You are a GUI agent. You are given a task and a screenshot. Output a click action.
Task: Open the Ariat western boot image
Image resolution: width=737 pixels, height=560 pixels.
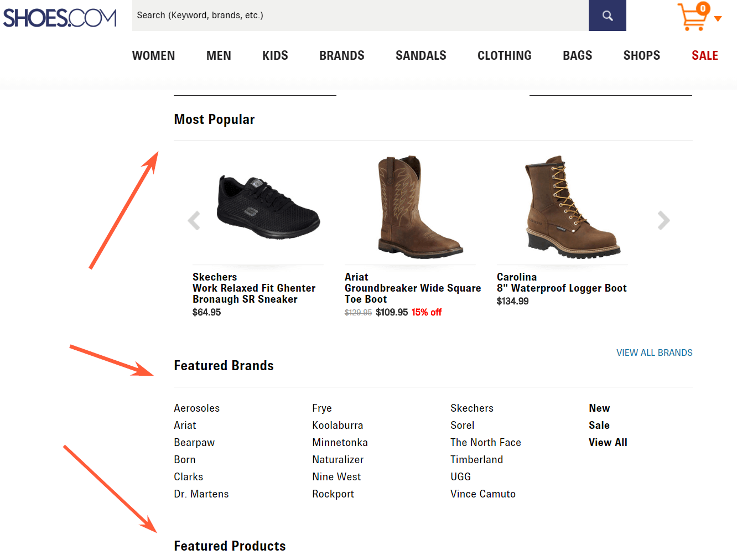419,206
